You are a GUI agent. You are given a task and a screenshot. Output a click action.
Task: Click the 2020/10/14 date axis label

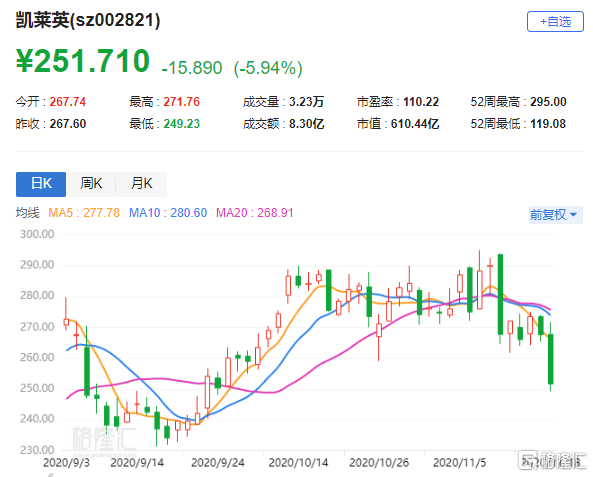(x=298, y=463)
